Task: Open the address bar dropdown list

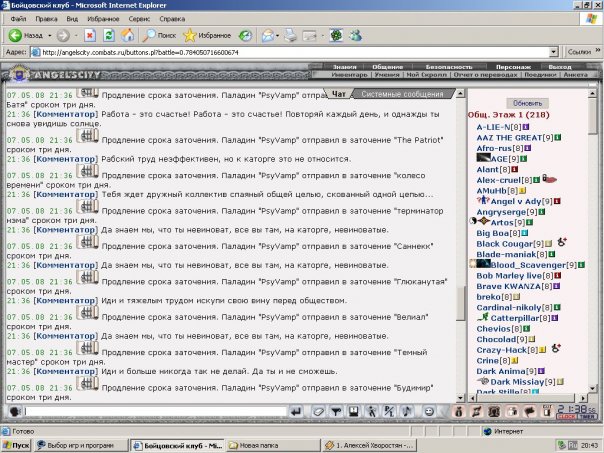Action: [554, 52]
